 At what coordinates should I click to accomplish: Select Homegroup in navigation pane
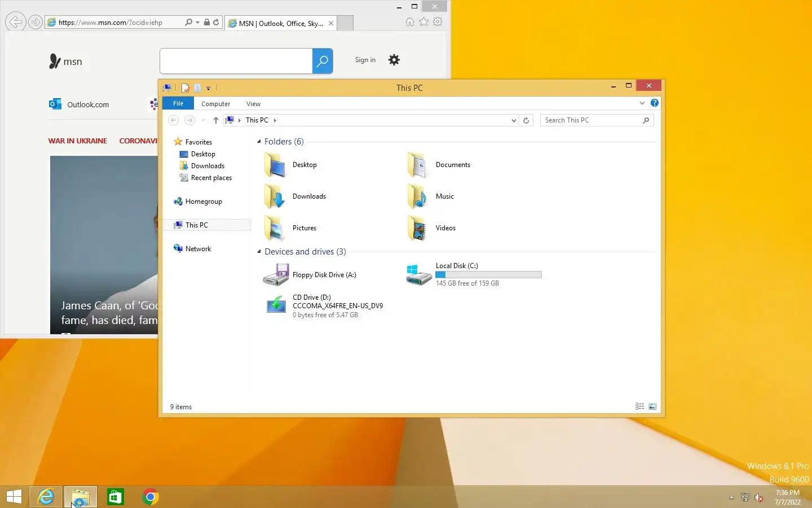[204, 202]
